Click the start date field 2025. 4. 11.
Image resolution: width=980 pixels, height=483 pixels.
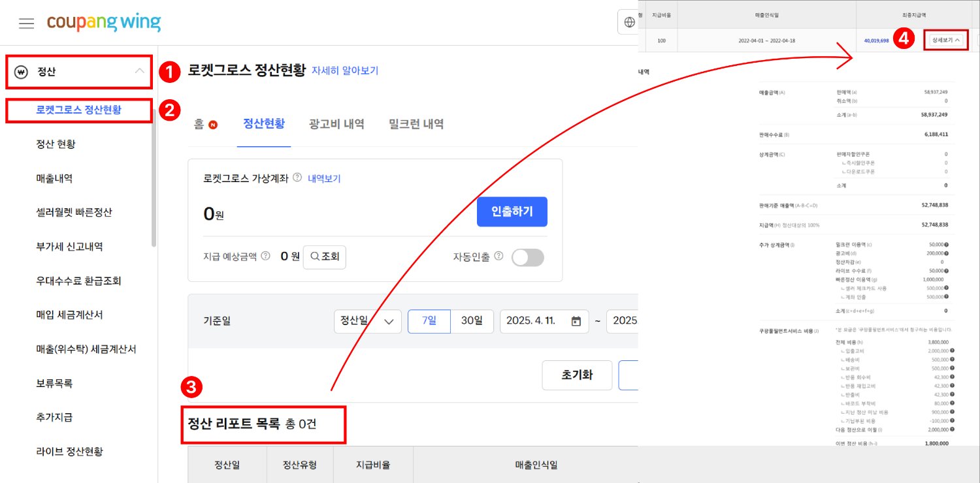(x=544, y=320)
